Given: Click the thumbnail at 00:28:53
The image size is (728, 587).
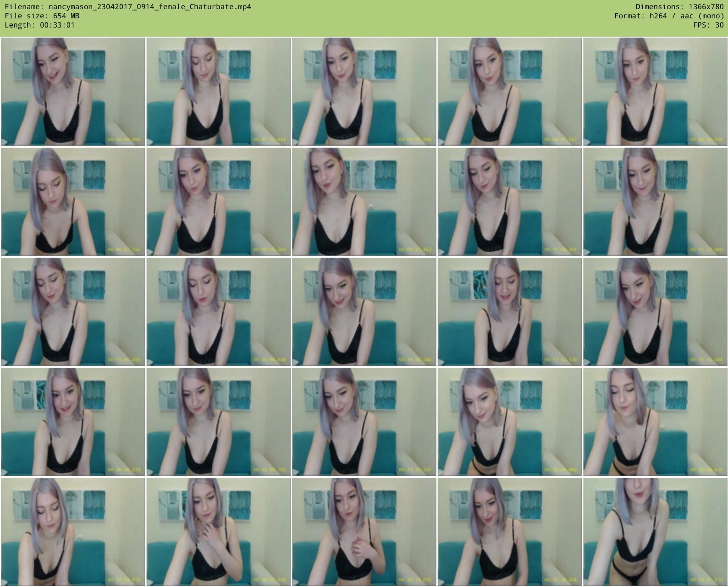Looking at the screenshot, I should point(218,532).
